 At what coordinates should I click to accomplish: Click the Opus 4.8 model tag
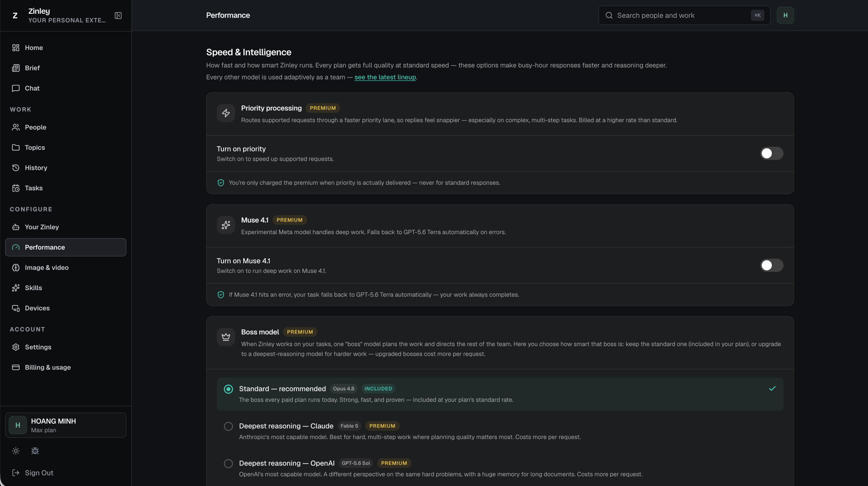click(x=344, y=389)
